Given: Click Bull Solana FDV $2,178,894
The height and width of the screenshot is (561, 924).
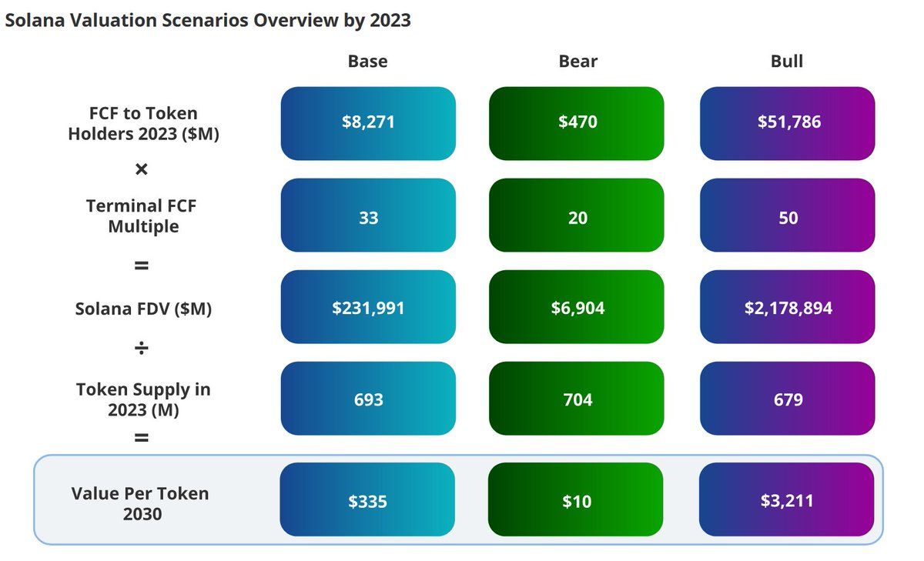Looking at the screenshot, I should click(787, 307).
